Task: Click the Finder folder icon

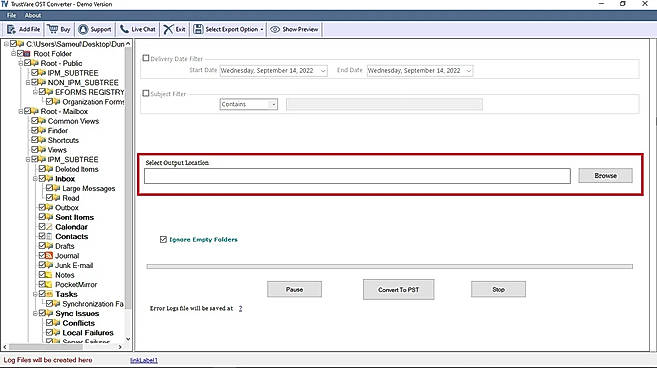Action: (42, 130)
